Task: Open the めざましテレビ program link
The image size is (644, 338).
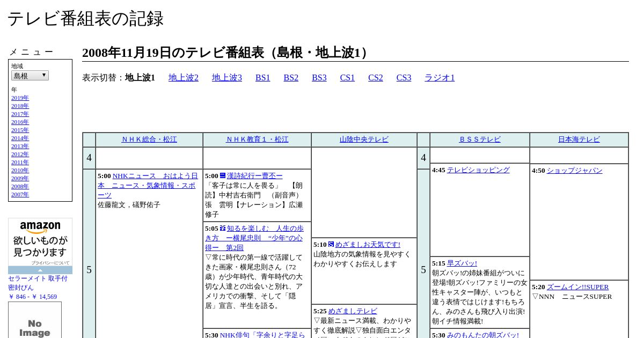Action: (x=353, y=311)
